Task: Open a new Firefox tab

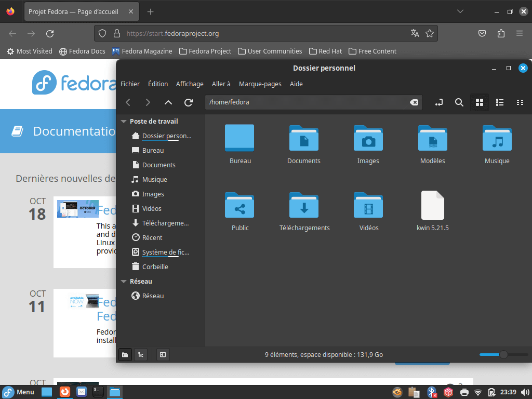Action: (x=150, y=12)
